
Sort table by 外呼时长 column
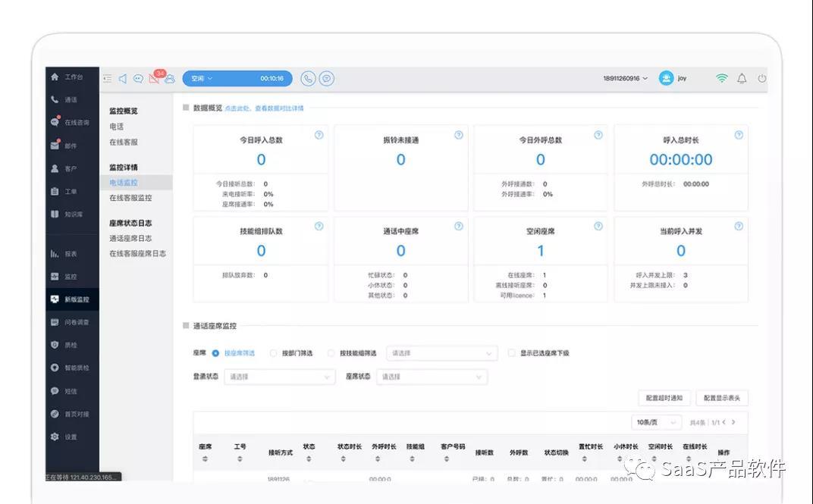click(x=378, y=459)
